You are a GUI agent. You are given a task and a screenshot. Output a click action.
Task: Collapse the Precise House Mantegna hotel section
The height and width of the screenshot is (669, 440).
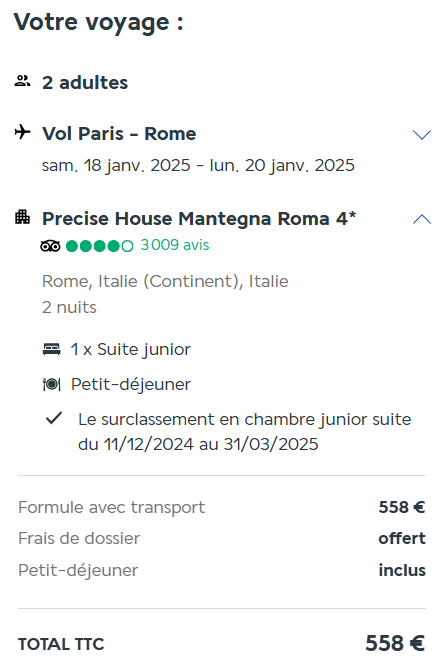[x=422, y=219]
